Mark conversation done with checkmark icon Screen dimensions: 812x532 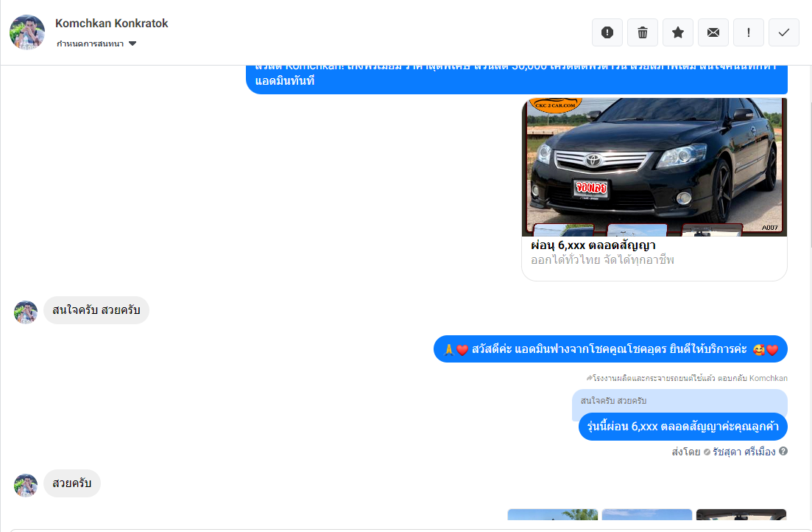[x=783, y=32]
